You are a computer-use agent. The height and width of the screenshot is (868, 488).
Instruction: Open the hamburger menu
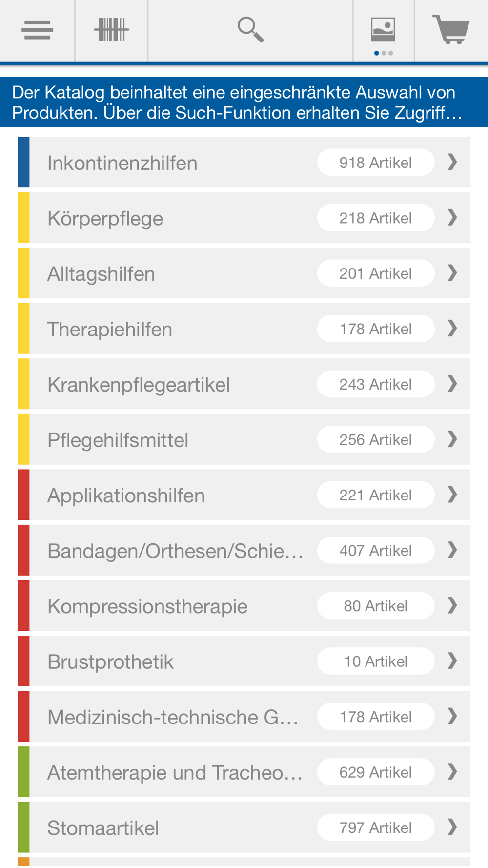(37, 30)
